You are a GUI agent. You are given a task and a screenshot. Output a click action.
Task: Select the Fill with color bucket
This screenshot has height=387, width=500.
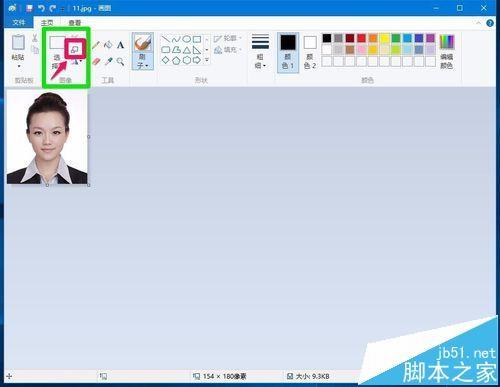click(108, 45)
